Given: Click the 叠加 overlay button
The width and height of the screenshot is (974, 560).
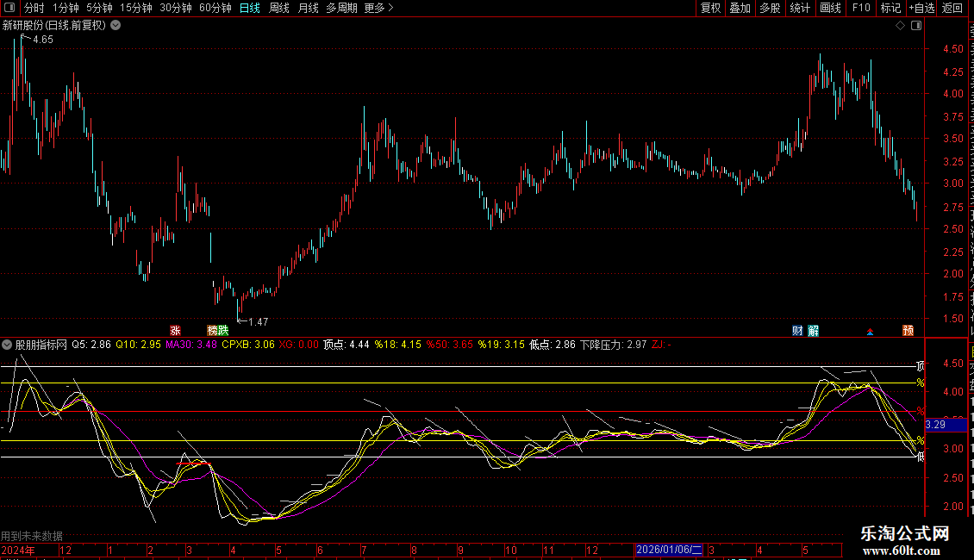Looking at the screenshot, I should (740, 8).
